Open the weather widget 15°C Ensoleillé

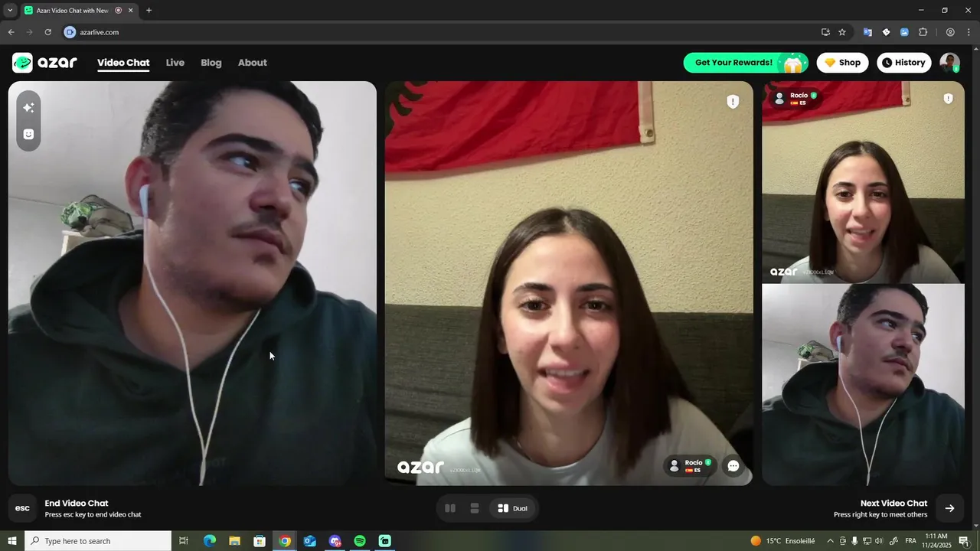pos(782,541)
